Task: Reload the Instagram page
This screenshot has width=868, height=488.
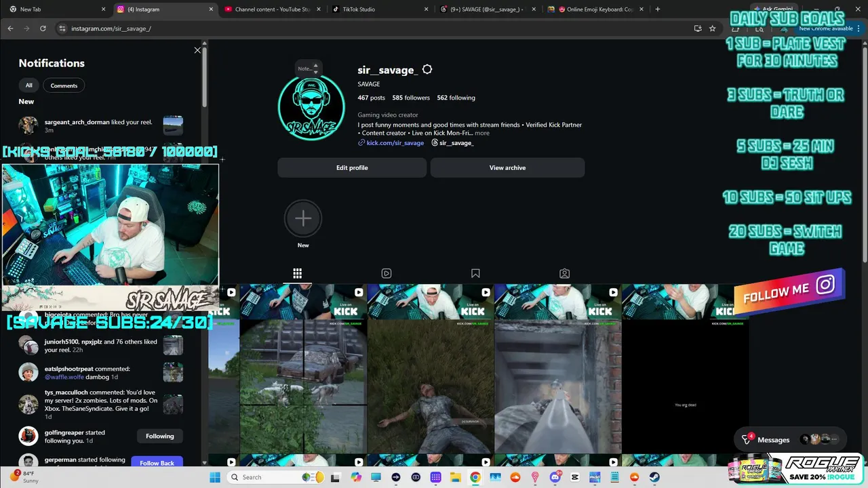Action: click(x=43, y=28)
